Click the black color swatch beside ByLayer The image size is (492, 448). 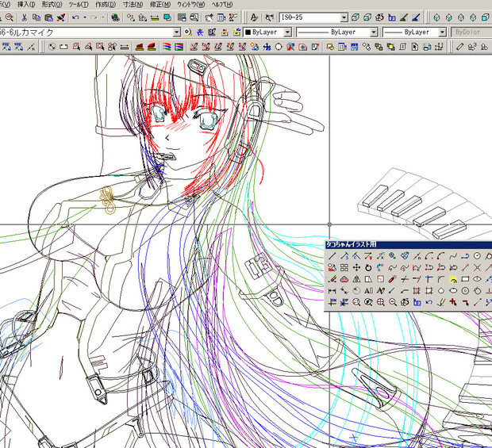pos(248,32)
